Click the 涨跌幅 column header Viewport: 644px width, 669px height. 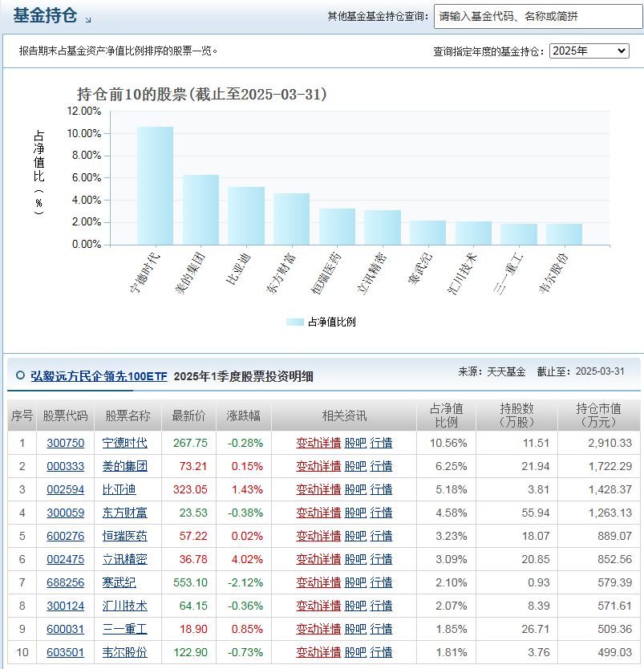(x=244, y=416)
